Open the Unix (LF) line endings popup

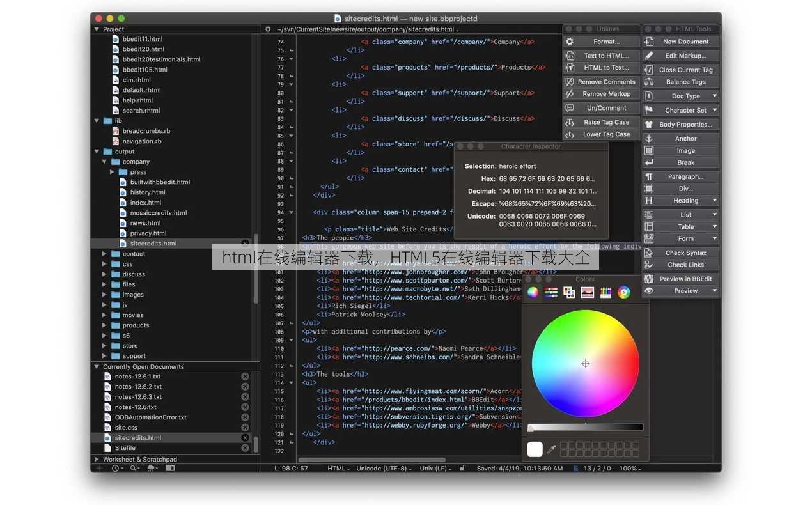point(435,469)
